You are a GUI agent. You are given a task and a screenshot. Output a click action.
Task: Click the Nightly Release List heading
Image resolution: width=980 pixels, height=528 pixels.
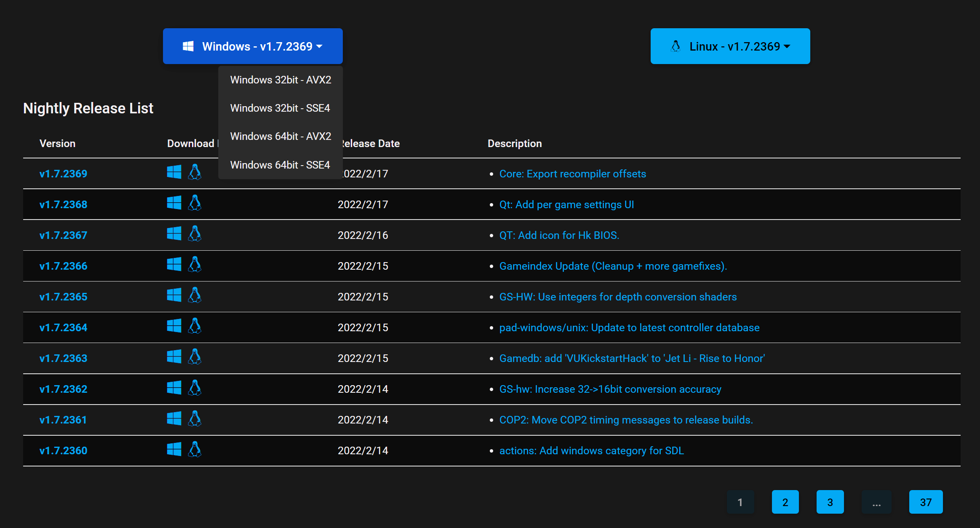88,108
